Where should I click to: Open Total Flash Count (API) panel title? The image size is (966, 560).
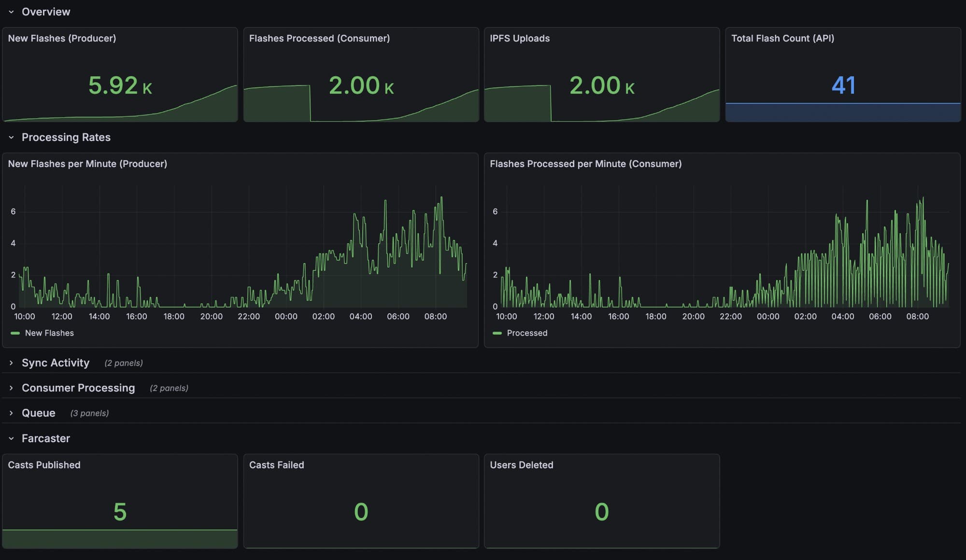[782, 38]
